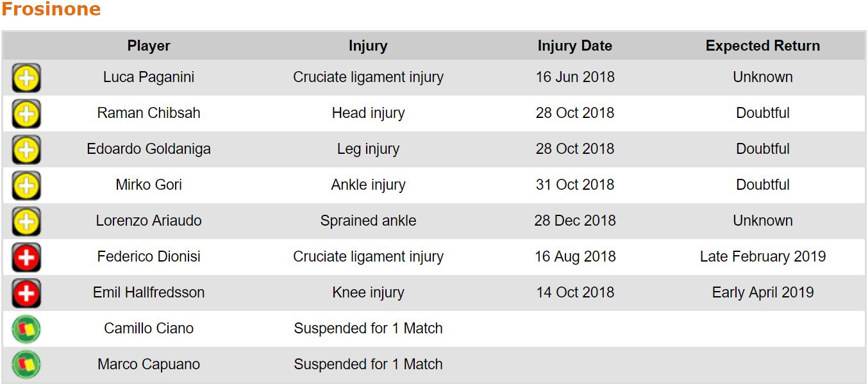The image size is (868, 384).
Task: Click Lorenzo Ariaudo's yellow injury icon
Action: click(26, 222)
